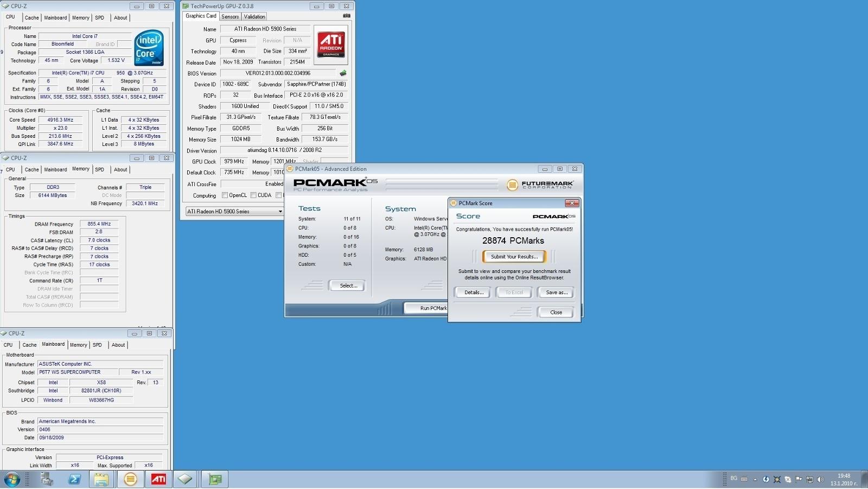Click the PCMark Score dialog title icon
Image resolution: width=868 pixels, height=489 pixels.
(x=454, y=203)
